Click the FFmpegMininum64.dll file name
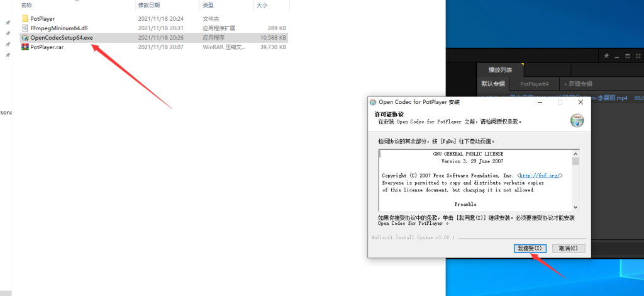Image resolution: width=644 pixels, height=296 pixels. tap(58, 28)
